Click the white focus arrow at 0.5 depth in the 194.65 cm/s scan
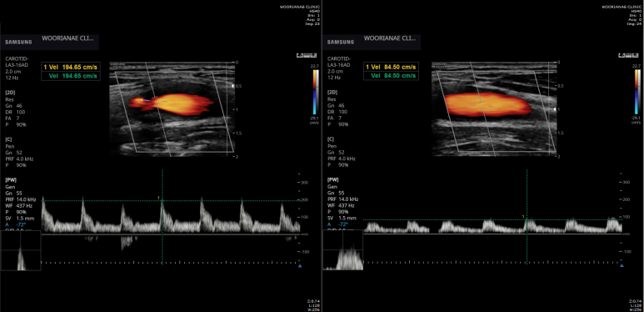The width and height of the screenshot is (644, 312). coord(233,85)
